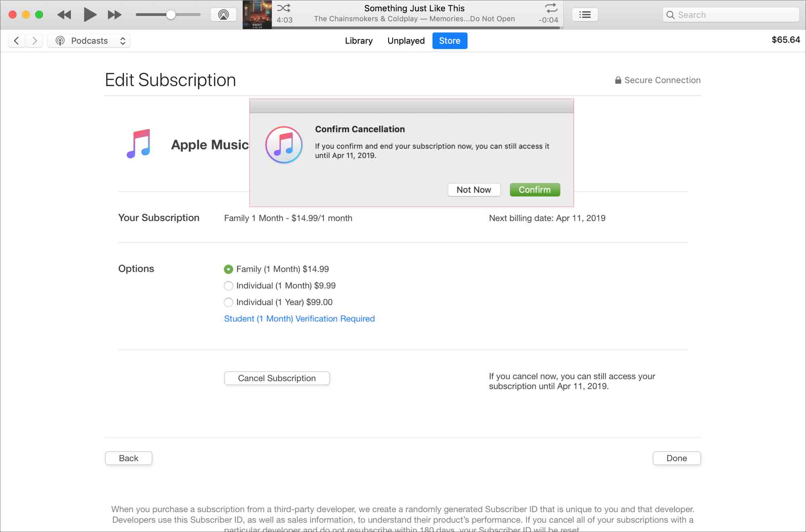Click the AirPlay icon in toolbar
The image size is (806, 532).
point(223,15)
